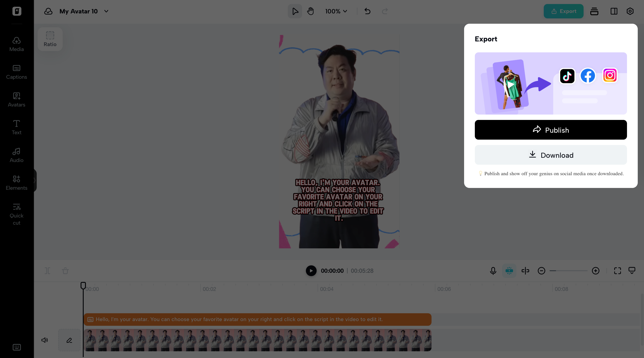The image size is (644, 358).
Task: Select the caption clip saying Hello, I'm your avatar
Action: click(258, 319)
